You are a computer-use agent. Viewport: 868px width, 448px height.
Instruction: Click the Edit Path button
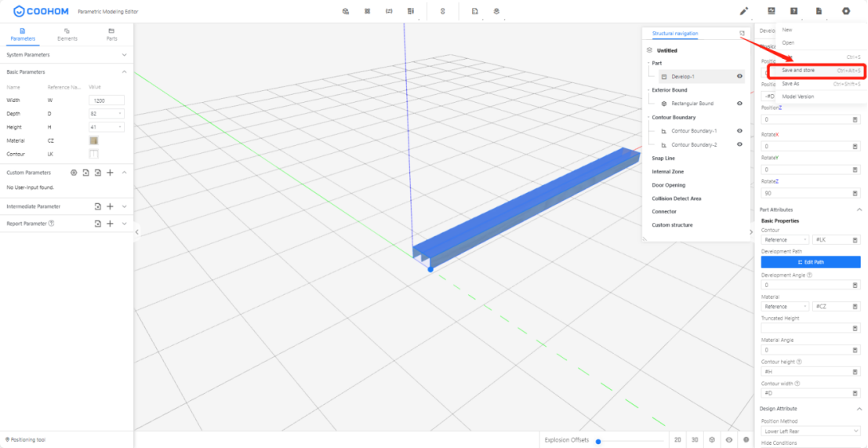(811, 262)
